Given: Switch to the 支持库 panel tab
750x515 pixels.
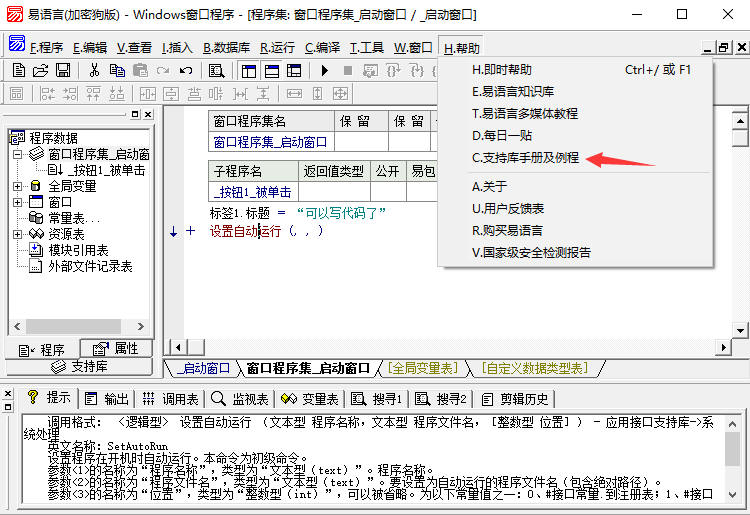Looking at the screenshot, I should tap(79, 367).
